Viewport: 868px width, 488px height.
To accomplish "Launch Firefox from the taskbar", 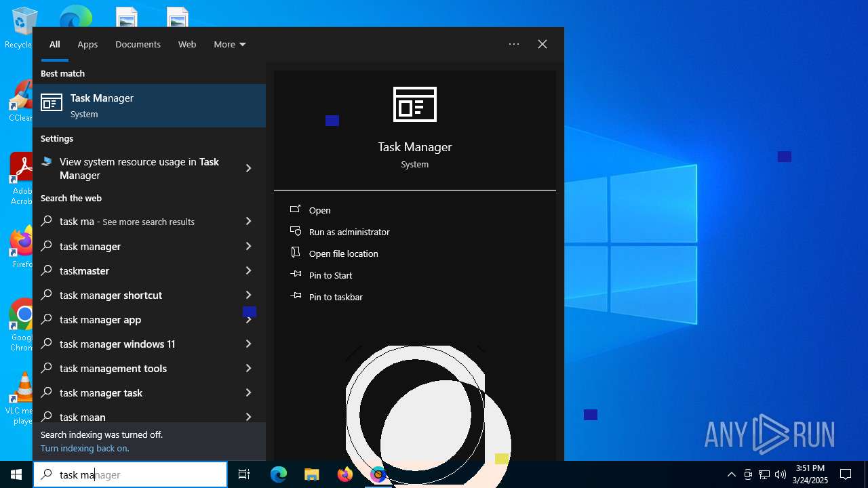I will tap(344, 474).
